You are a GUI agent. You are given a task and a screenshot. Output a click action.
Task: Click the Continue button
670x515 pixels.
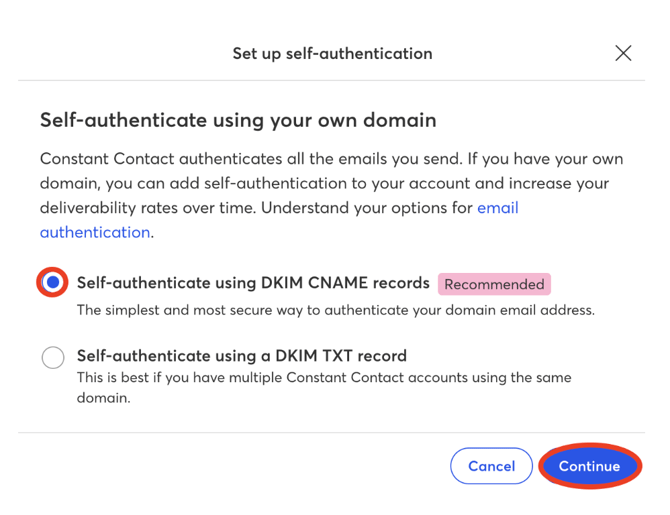point(590,466)
